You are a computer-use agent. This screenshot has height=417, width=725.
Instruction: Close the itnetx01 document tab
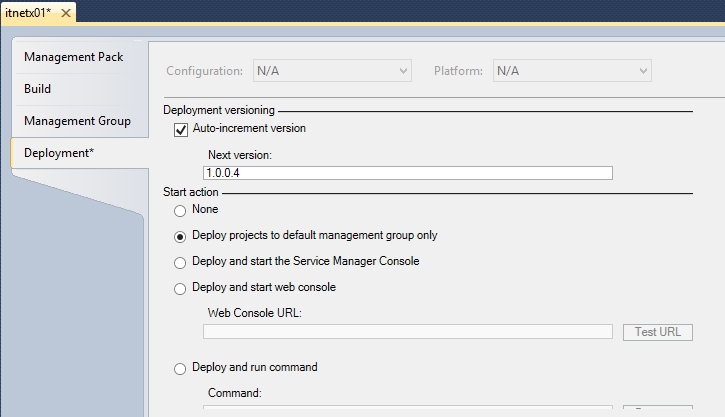point(66,13)
